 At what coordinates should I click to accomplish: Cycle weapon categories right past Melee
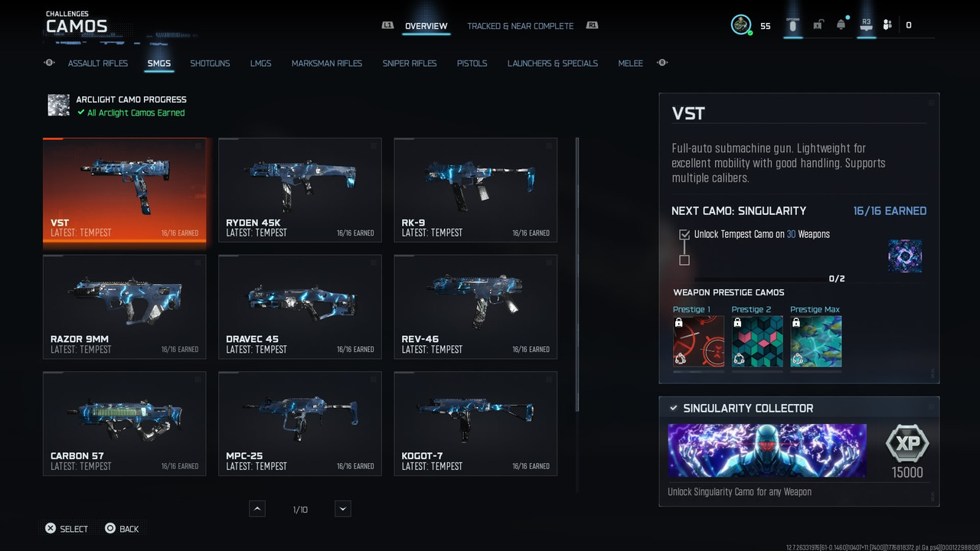click(x=662, y=63)
